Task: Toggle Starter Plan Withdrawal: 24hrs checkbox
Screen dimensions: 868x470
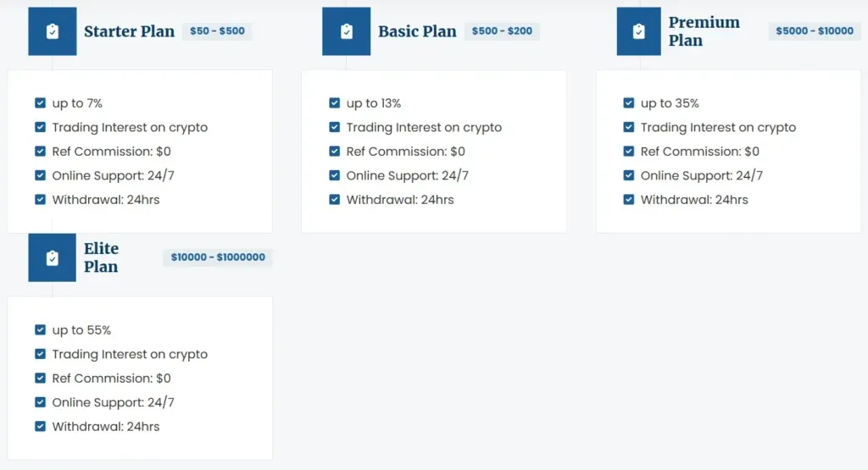Action: (41, 200)
